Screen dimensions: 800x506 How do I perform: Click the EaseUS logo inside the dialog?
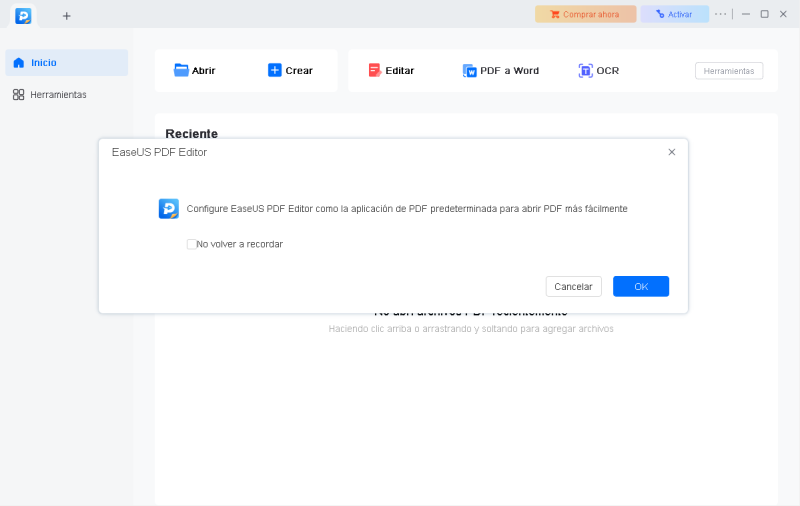(x=169, y=209)
